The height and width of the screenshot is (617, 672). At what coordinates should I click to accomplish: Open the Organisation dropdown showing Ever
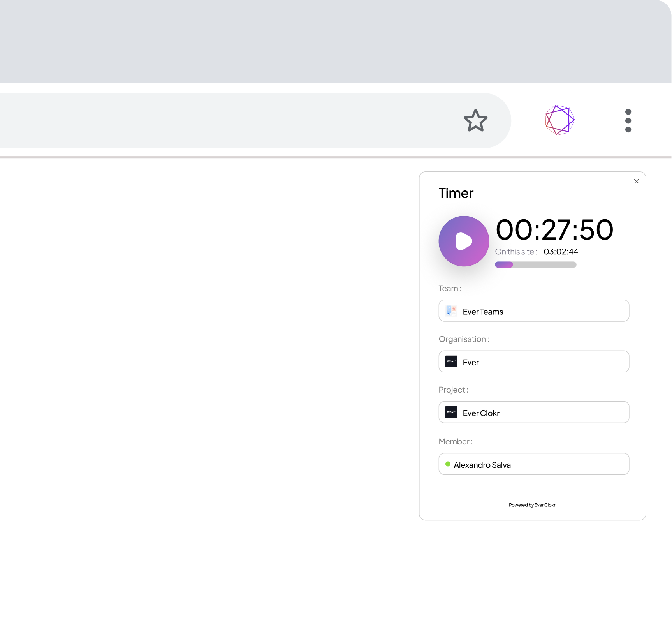[x=534, y=361]
